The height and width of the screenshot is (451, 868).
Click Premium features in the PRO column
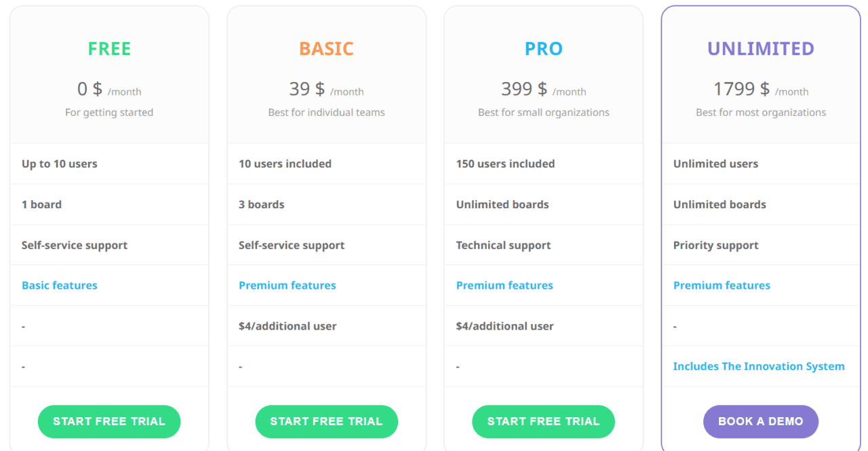coord(504,285)
